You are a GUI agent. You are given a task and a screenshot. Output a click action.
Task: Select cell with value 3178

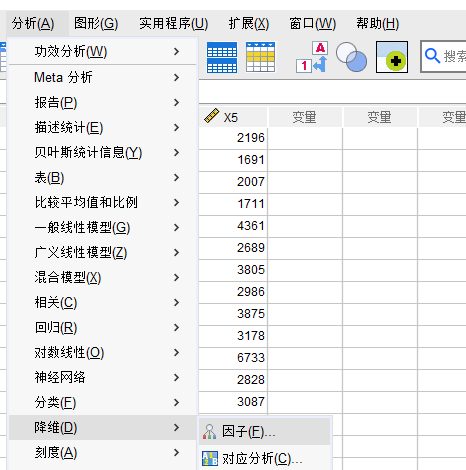233,336
